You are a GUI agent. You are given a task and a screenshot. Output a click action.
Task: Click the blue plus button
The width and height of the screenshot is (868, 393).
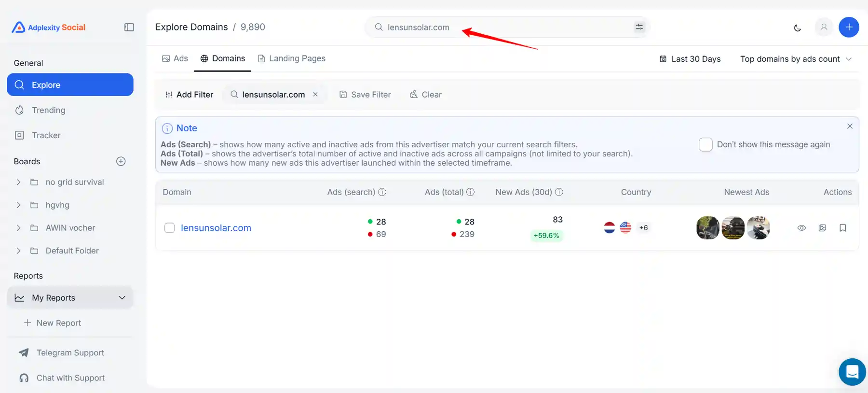point(849,27)
